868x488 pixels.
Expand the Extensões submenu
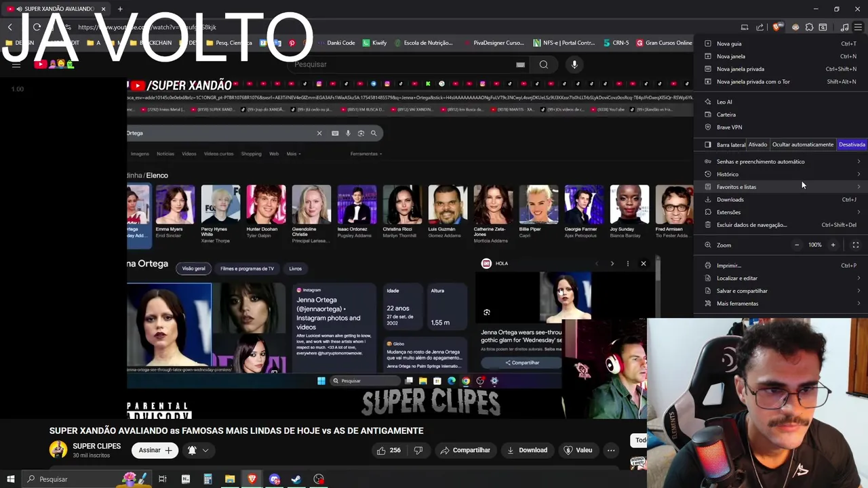pos(781,212)
